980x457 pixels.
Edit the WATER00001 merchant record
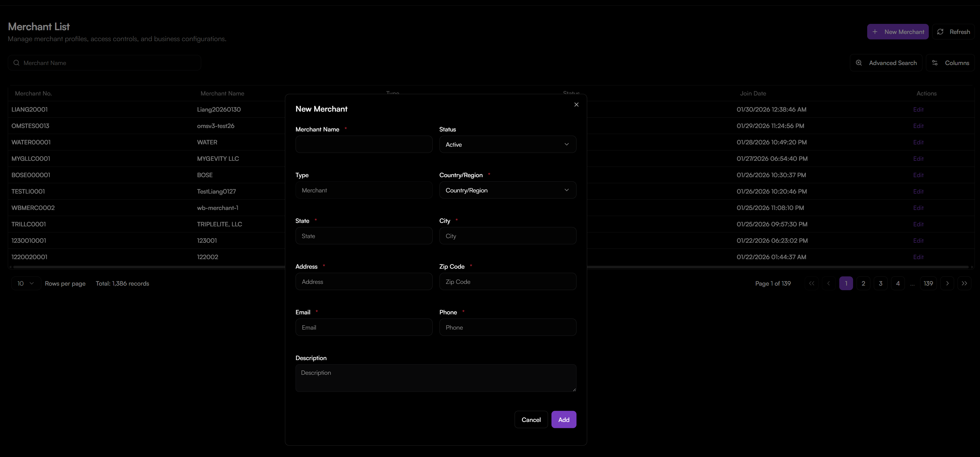(x=918, y=142)
